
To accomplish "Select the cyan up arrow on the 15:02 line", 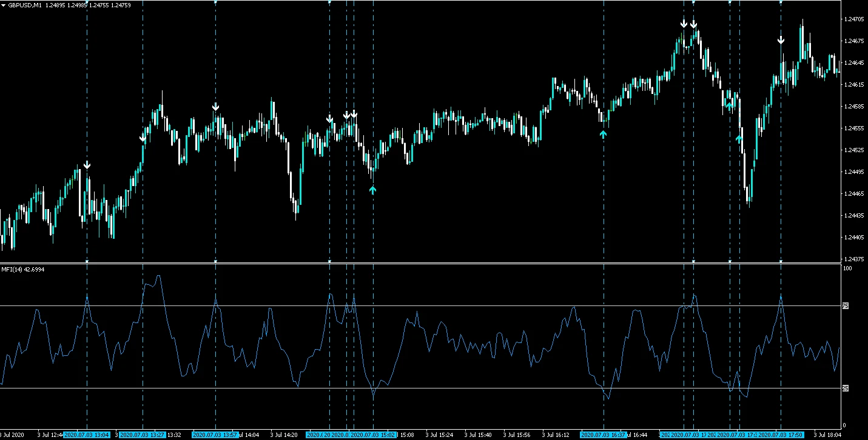I will [x=372, y=190].
